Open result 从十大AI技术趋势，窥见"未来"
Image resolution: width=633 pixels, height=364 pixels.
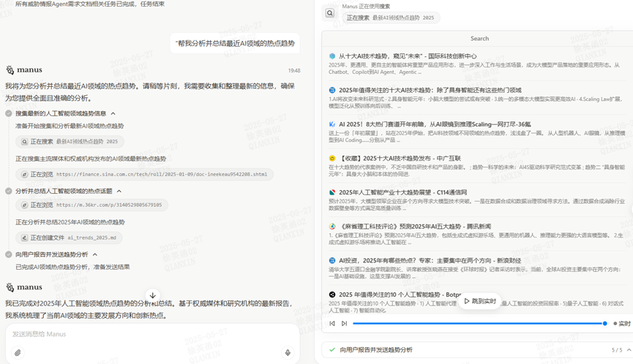click(407, 56)
